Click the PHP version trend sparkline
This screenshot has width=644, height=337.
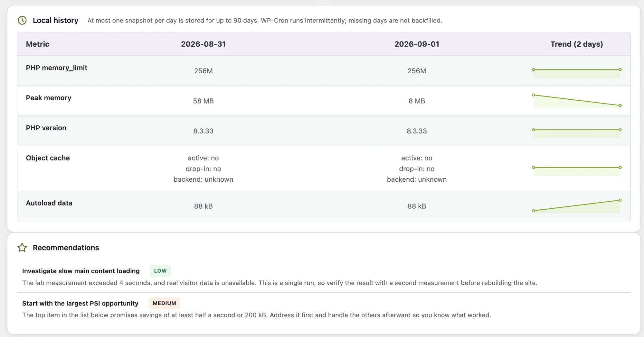click(577, 133)
